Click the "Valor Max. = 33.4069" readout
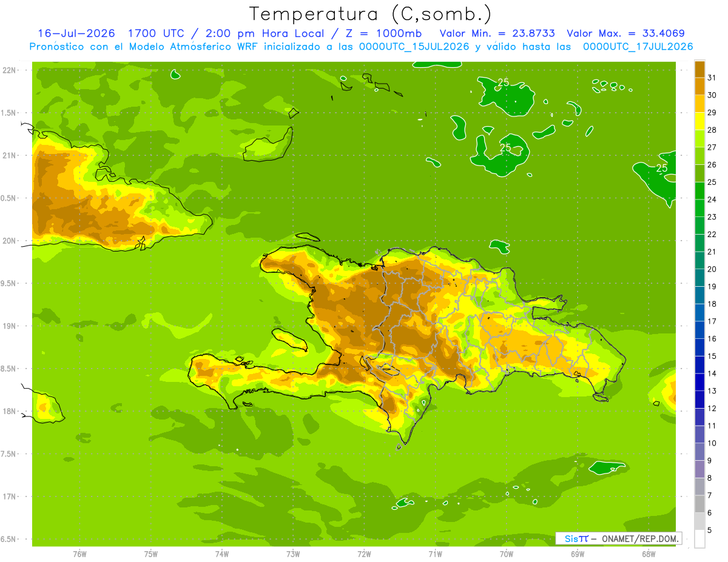Screen dimensions: 728x562 pos(626,33)
